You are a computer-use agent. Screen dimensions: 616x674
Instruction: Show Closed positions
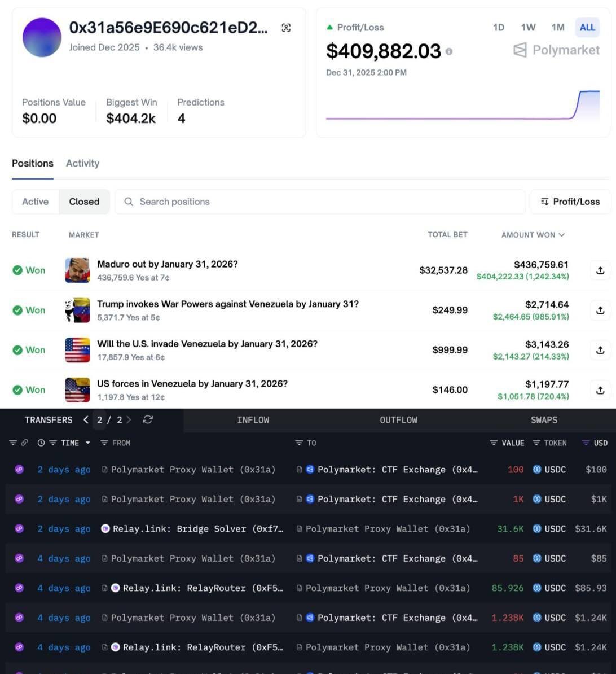click(x=84, y=202)
